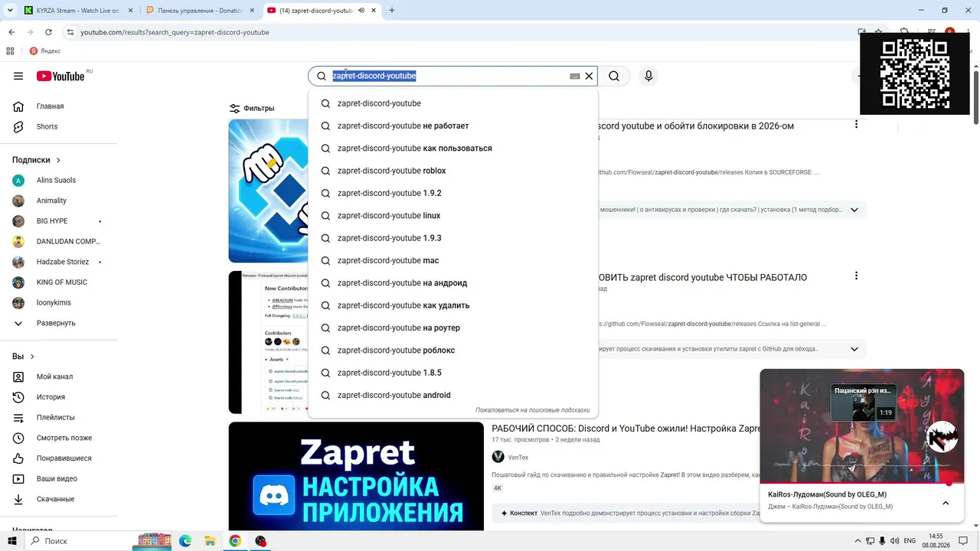980x551 pixels.
Task: Go back with the browser back arrow
Action: click(x=11, y=32)
